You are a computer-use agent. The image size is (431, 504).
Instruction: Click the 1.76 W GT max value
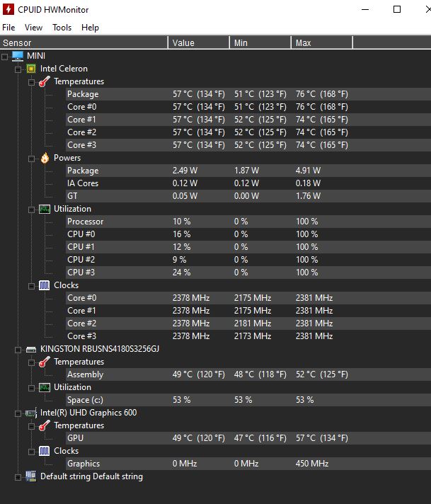pyautogui.click(x=308, y=196)
